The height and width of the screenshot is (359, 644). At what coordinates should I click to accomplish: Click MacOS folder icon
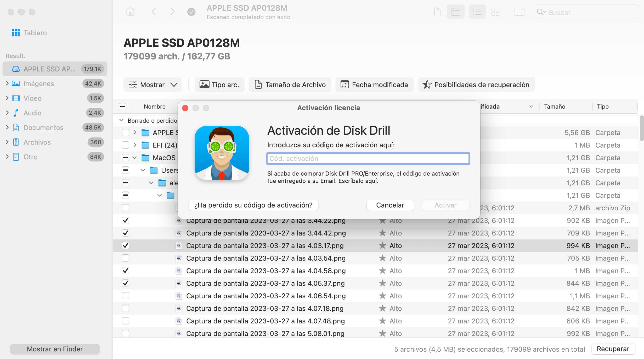point(145,158)
